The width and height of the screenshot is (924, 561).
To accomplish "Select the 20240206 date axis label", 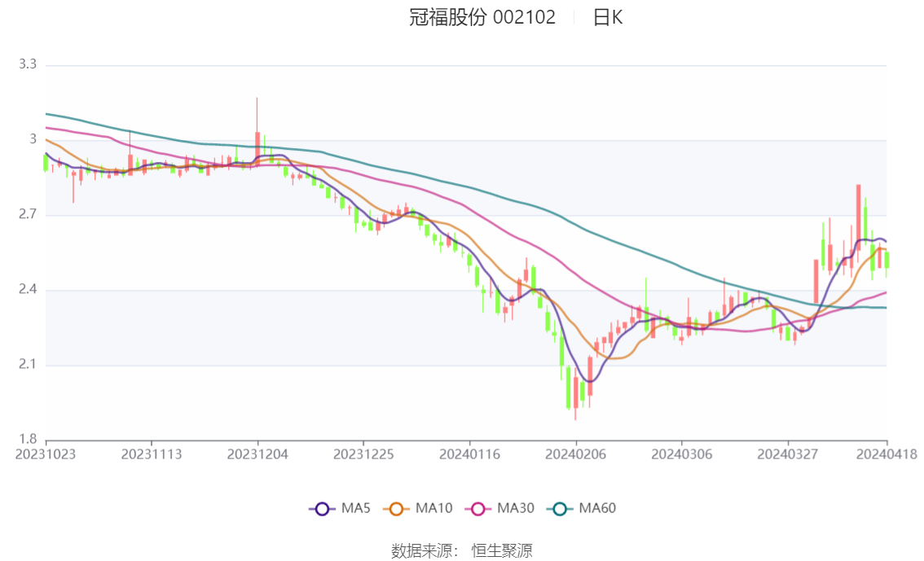I will [x=576, y=454].
